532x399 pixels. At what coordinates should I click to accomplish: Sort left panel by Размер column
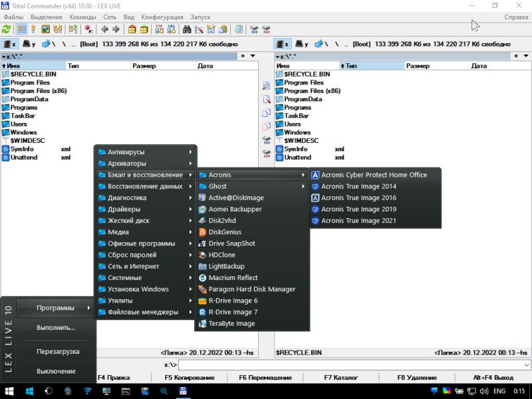click(164, 66)
